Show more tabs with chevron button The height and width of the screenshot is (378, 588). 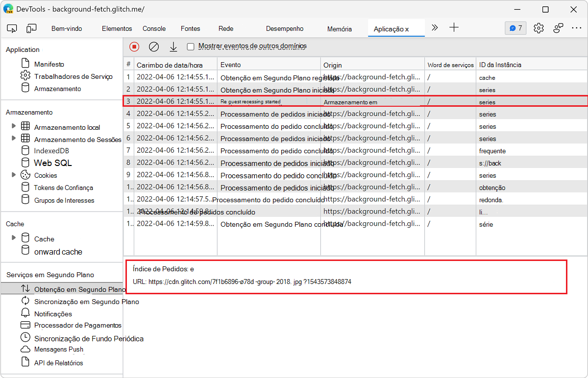[435, 28]
